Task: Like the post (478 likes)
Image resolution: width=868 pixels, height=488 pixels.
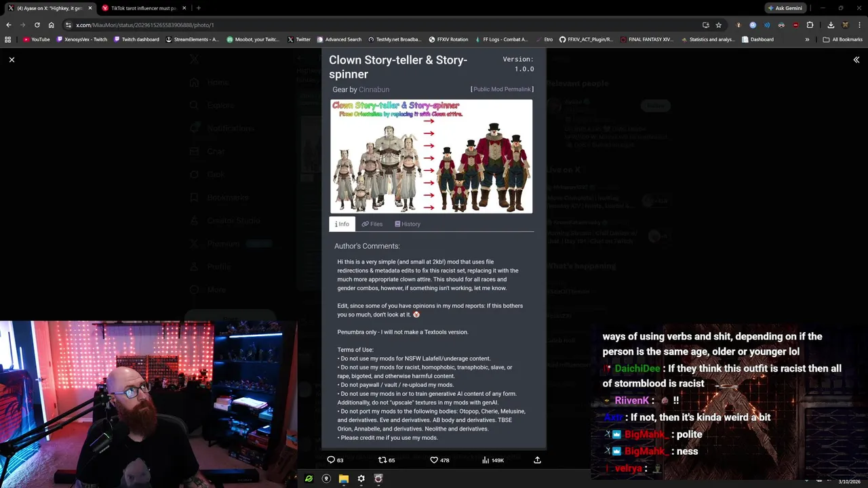Action: click(x=439, y=460)
